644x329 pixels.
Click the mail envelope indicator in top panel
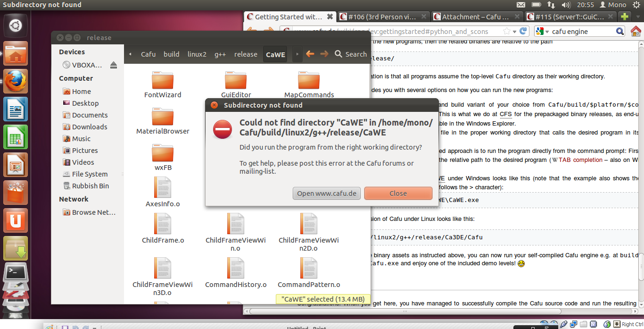(521, 5)
